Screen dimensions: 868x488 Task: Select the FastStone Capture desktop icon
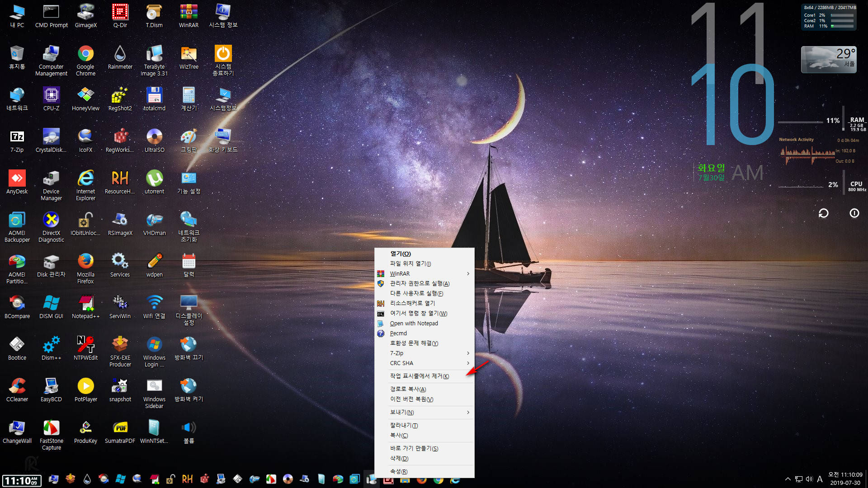tap(51, 435)
